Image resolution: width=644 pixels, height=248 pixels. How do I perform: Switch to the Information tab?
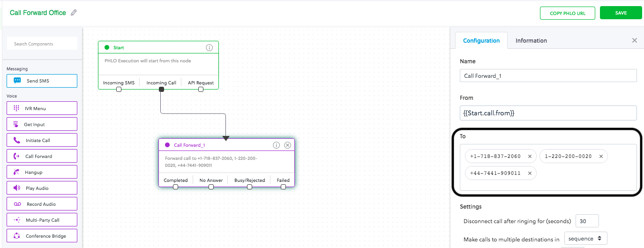coord(531,41)
